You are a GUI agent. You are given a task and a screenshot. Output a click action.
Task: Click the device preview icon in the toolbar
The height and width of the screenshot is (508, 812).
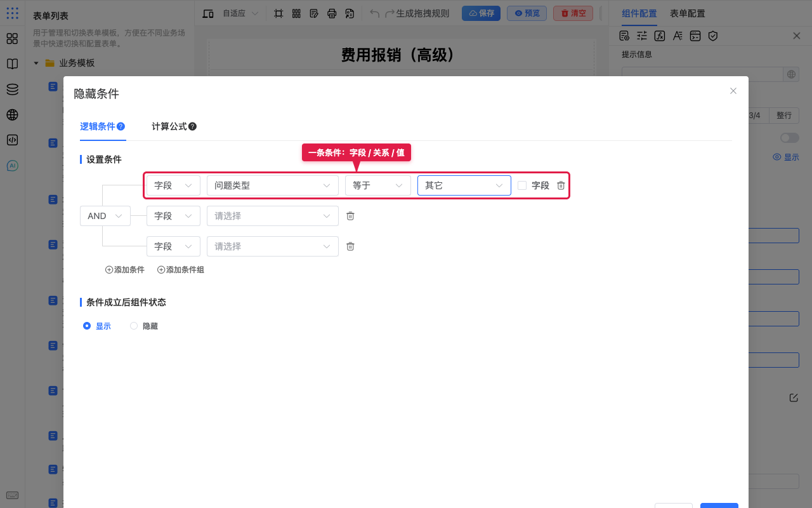pyautogui.click(x=207, y=13)
